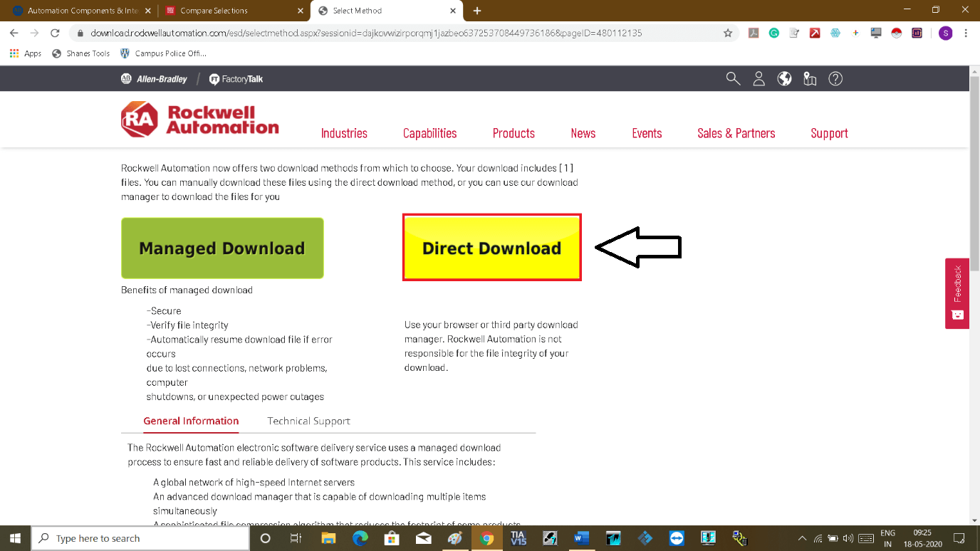The height and width of the screenshot is (551, 980).
Task: Select the Technical Support tab
Action: coord(308,421)
